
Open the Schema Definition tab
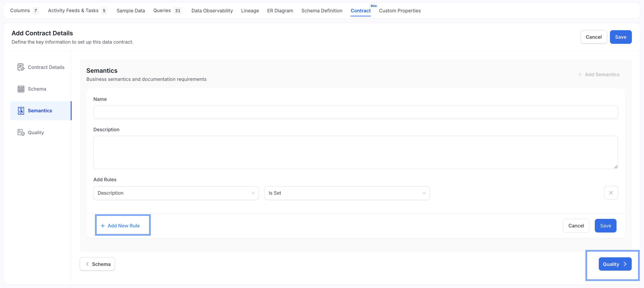click(x=322, y=11)
